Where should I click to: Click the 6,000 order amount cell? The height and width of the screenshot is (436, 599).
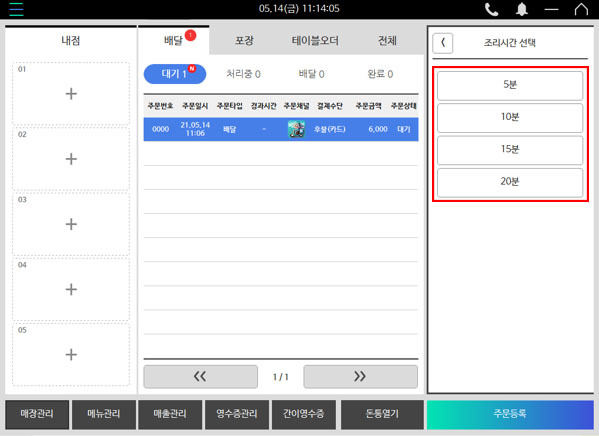pyautogui.click(x=378, y=129)
